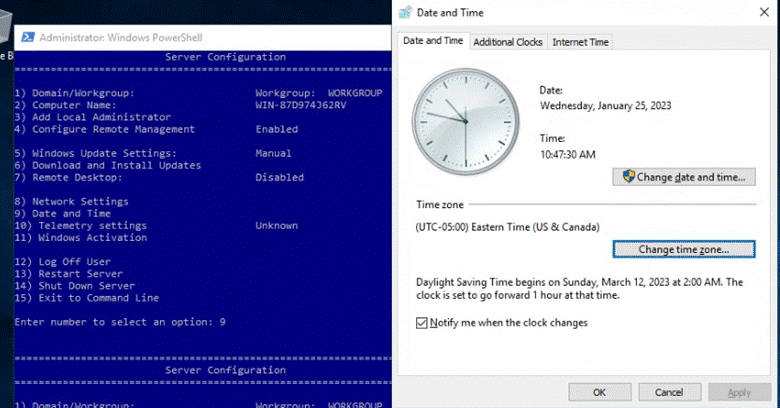Click Windows Activation option in PowerShell
The height and width of the screenshot is (408, 780).
click(x=81, y=237)
